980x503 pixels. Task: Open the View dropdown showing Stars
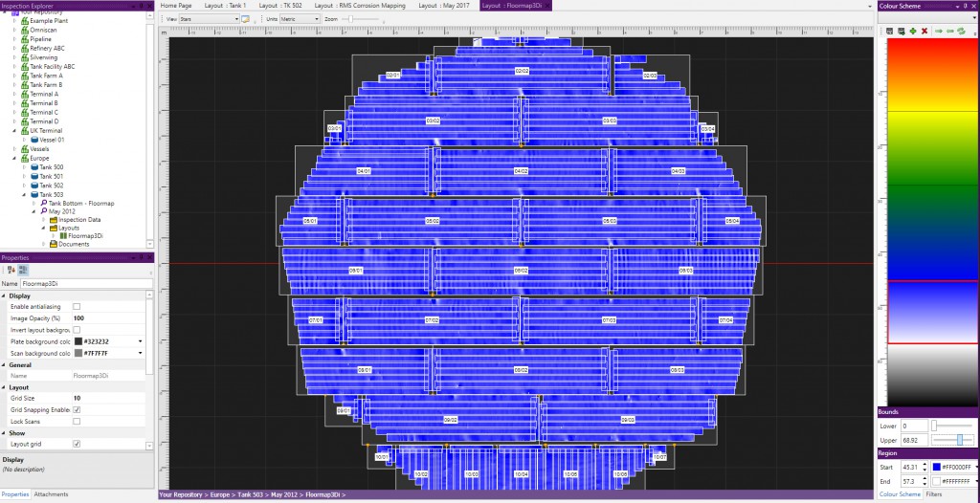[x=209, y=18]
